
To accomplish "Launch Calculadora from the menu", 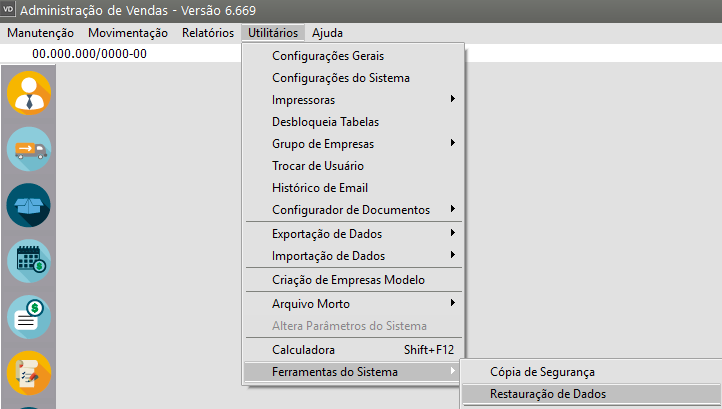I will click(x=303, y=350).
